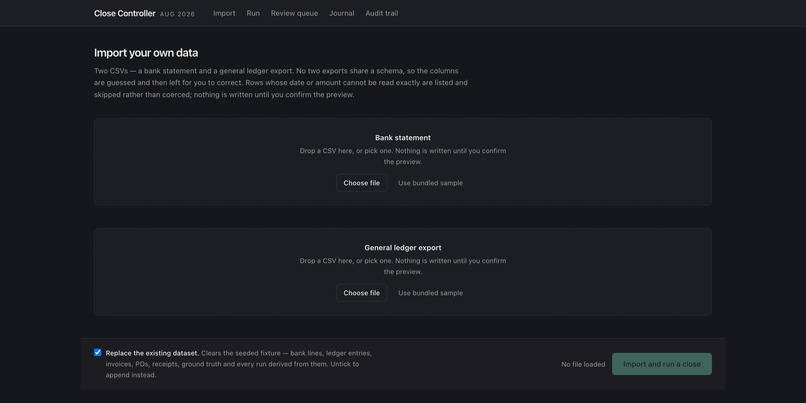View the Audit trail
Screen dimensions: 806x403
382,13
